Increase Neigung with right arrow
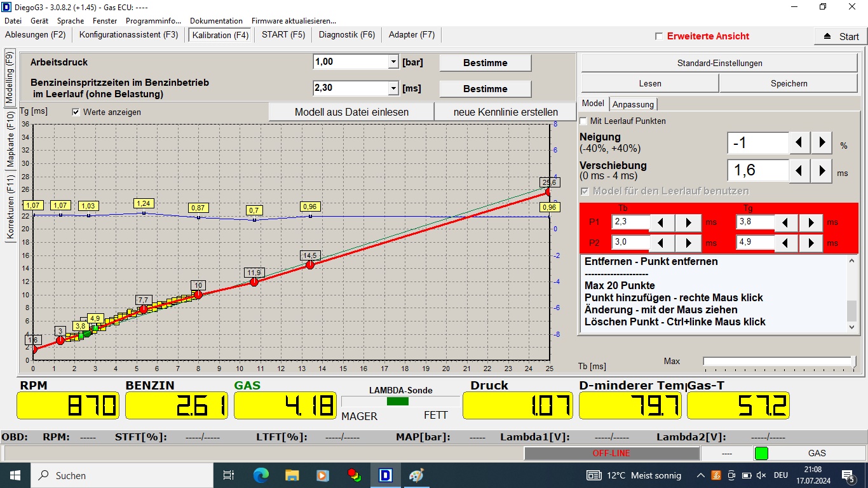Image resolution: width=868 pixels, height=488 pixels. tap(822, 143)
